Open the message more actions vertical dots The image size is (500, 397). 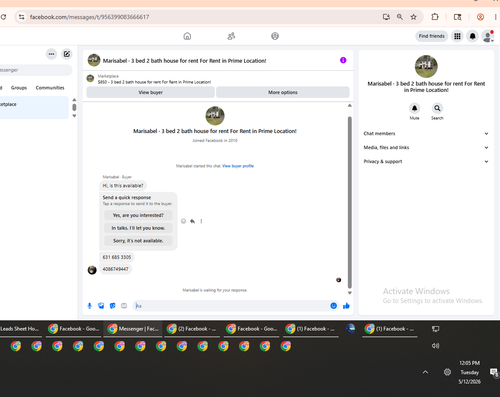(x=201, y=221)
